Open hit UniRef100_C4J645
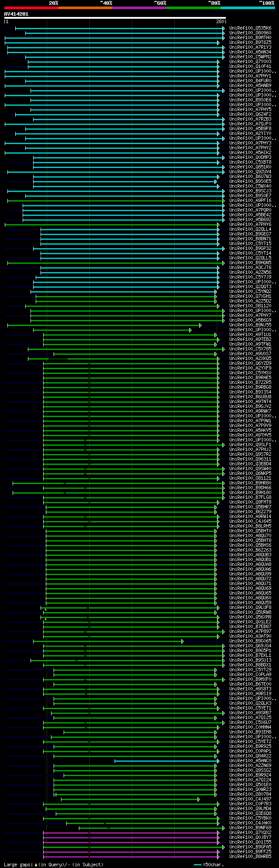The height and width of the screenshot is (868, 279). 250,521
